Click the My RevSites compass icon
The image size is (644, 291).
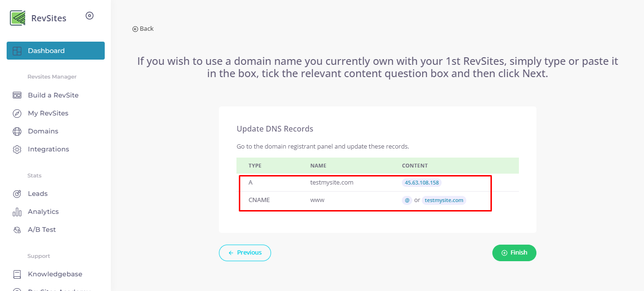point(17,113)
